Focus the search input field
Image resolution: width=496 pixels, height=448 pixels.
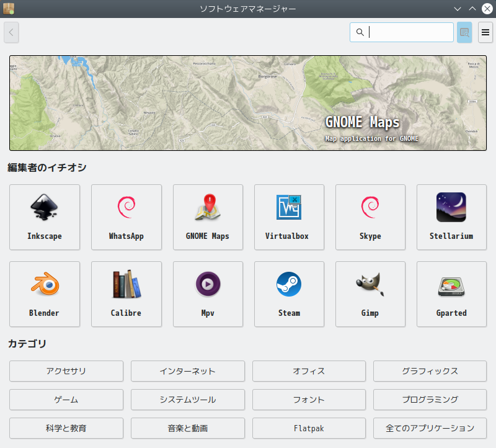click(402, 32)
